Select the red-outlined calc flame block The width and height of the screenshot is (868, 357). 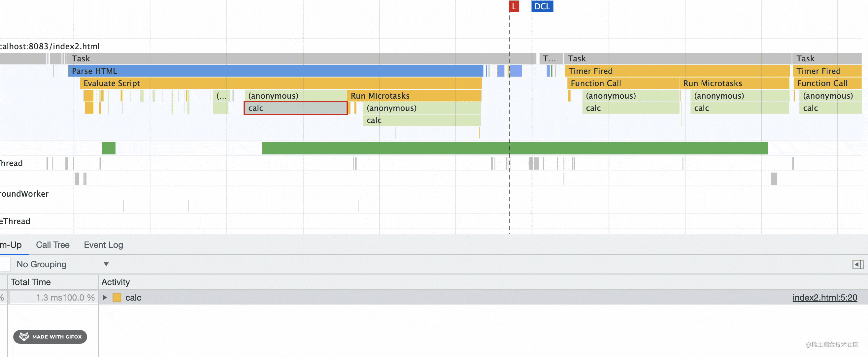(x=295, y=108)
